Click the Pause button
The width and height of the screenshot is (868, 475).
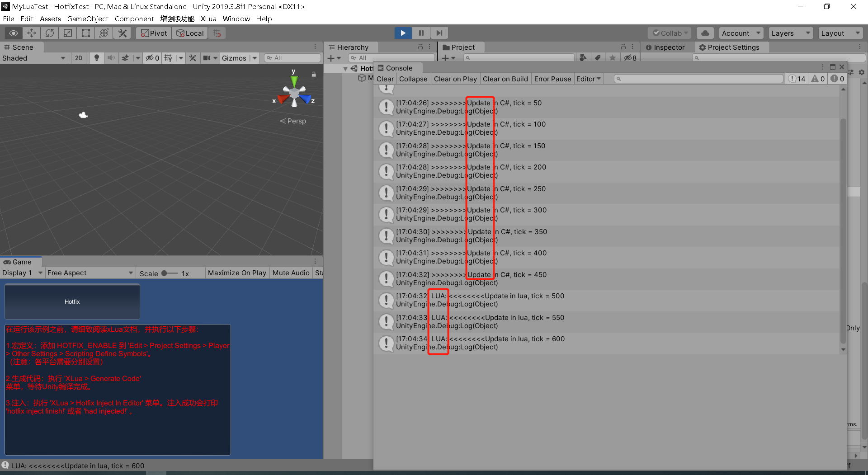421,33
